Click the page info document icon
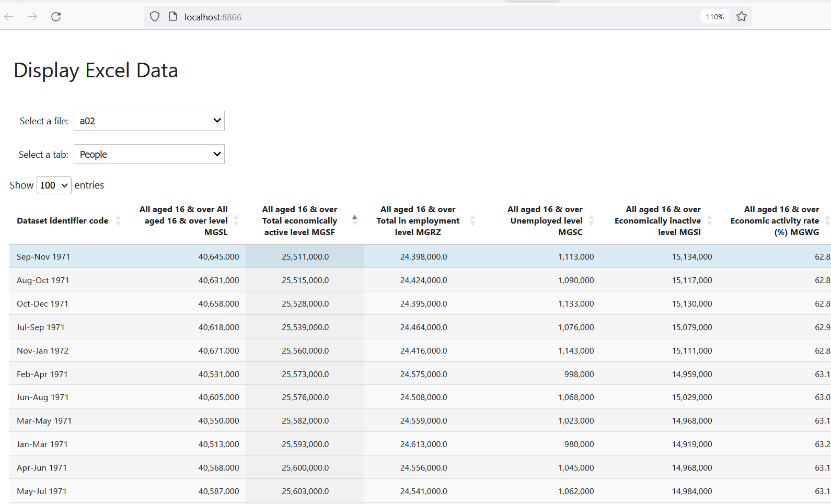 point(173,17)
